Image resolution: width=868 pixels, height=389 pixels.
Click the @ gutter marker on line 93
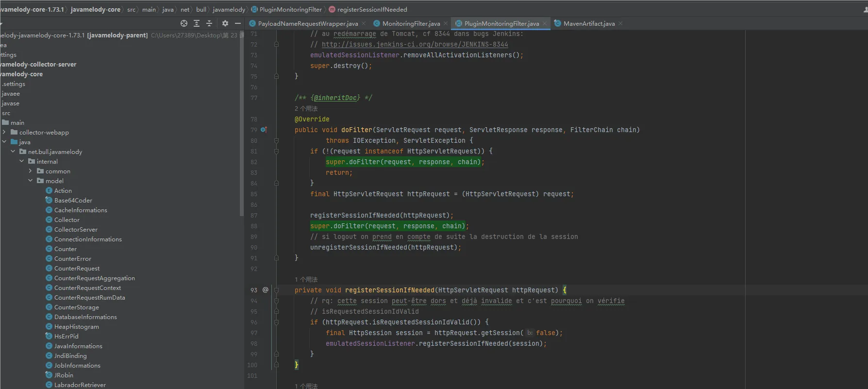(265, 290)
